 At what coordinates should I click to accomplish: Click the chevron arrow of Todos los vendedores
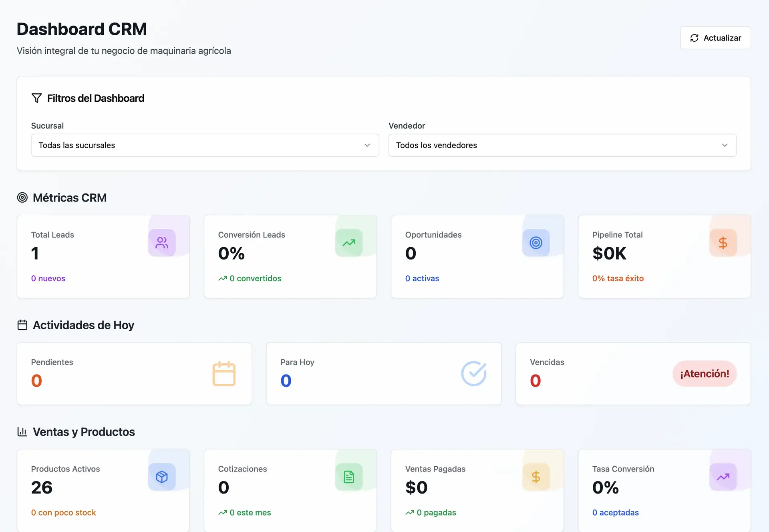tap(725, 145)
